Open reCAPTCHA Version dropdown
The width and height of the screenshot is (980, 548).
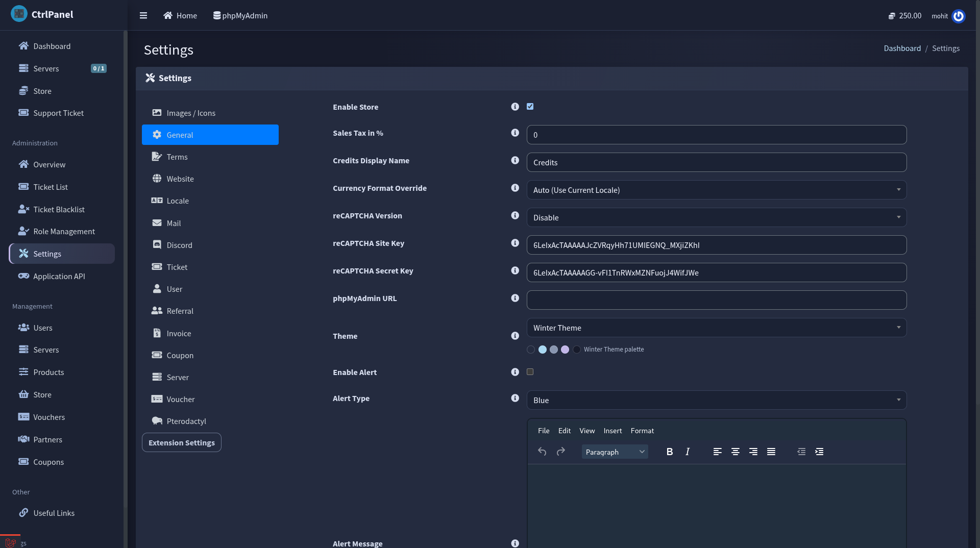point(717,217)
